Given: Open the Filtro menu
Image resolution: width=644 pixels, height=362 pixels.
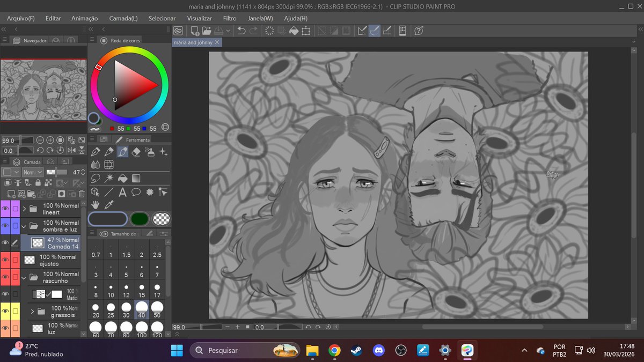Looking at the screenshot, I should 230,18.
